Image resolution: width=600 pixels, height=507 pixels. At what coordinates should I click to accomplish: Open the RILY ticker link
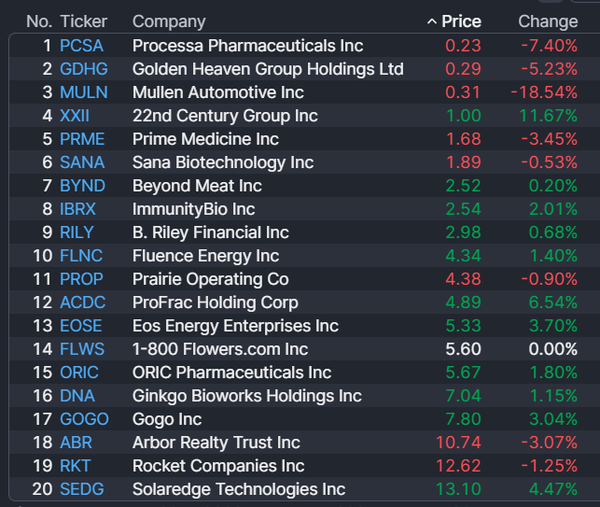click(77, 232)
